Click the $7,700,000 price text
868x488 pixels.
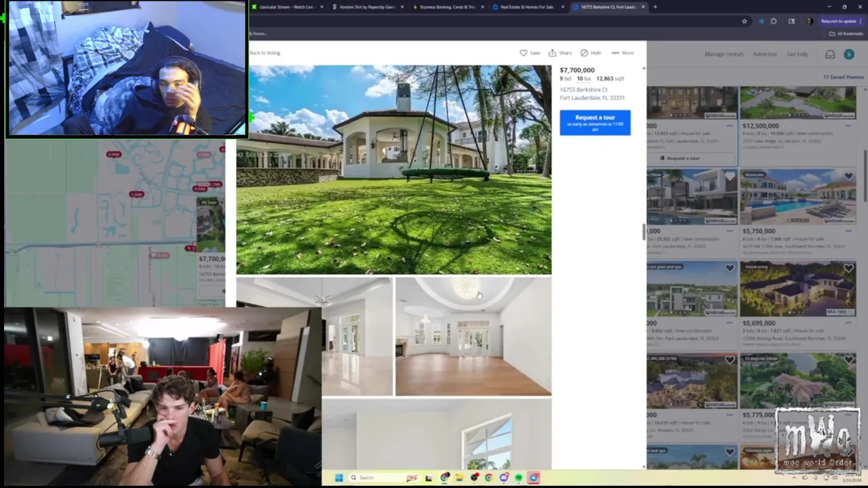tap(577, 70)
